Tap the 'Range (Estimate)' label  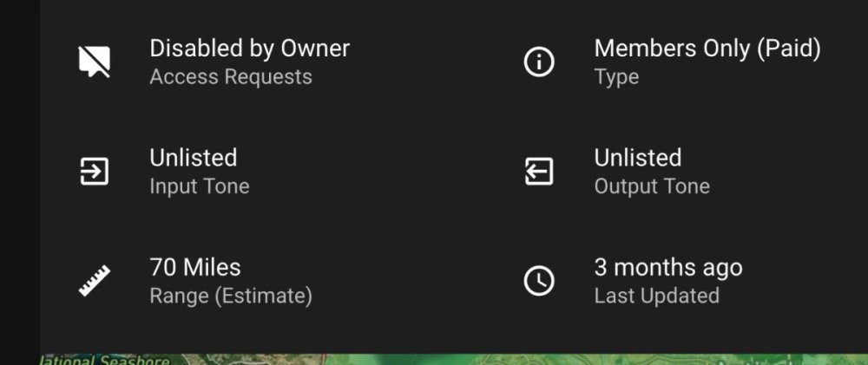coord(230,296)
